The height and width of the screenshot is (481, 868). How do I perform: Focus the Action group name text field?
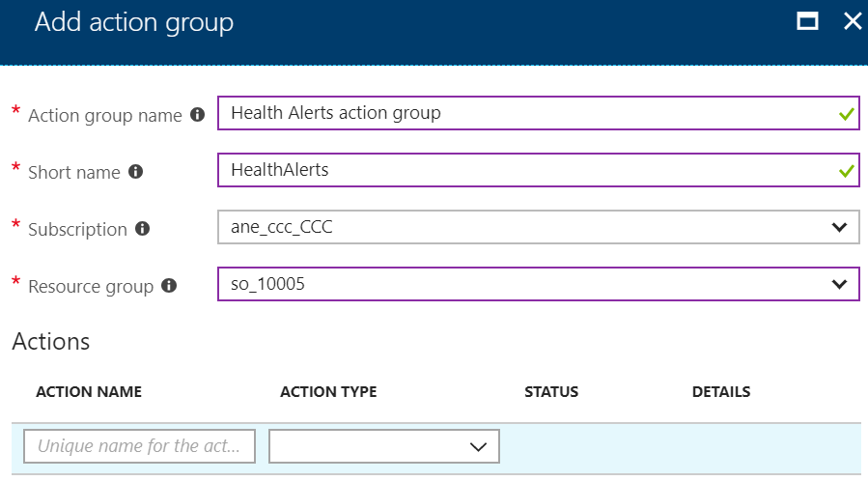click(538, 113)
